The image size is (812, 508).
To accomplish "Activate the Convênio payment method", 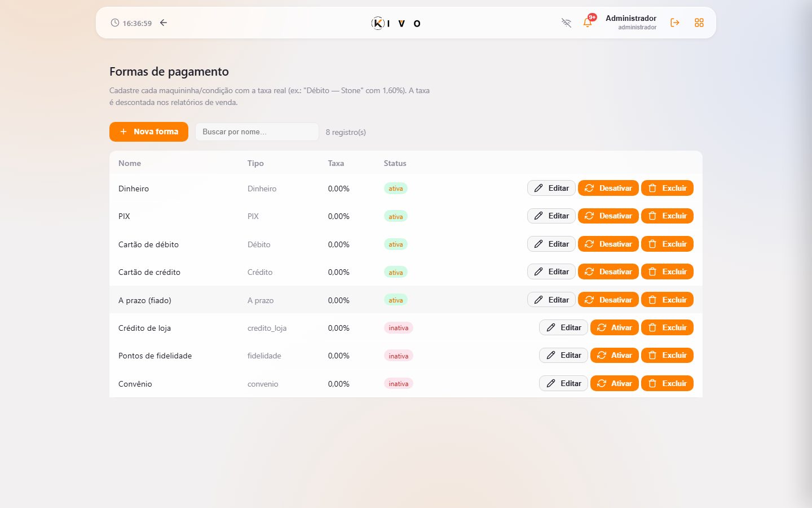I will [615, 383].
